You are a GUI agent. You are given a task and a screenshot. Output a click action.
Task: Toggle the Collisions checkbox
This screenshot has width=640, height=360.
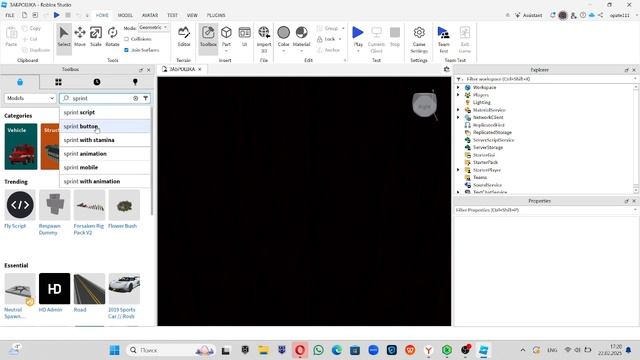click(x=127, y=39)
